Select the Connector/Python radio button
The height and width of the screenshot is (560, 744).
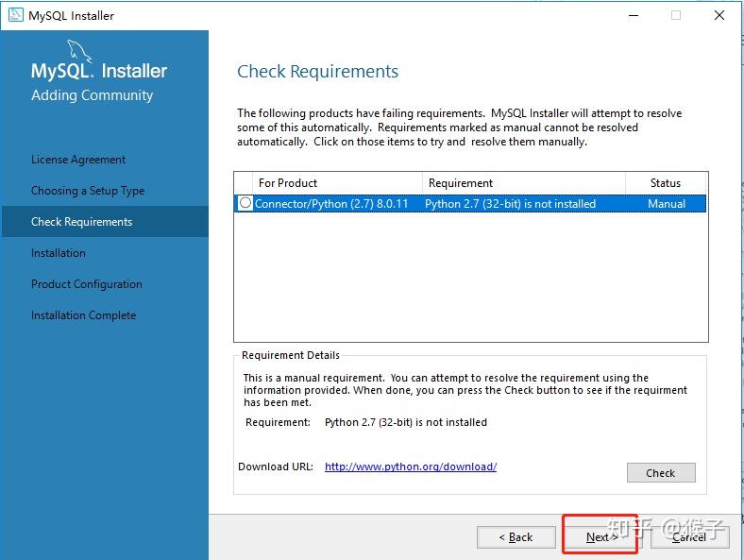245,203
